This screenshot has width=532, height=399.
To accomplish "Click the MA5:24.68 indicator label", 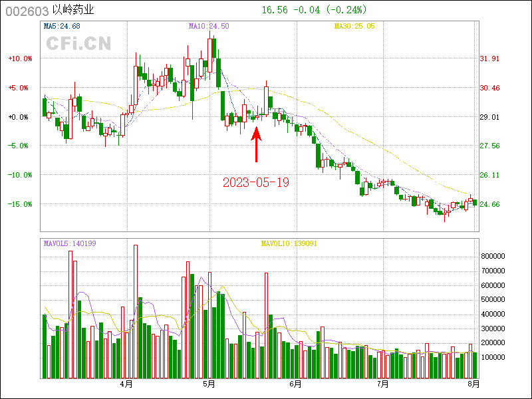I will point(62,26).
